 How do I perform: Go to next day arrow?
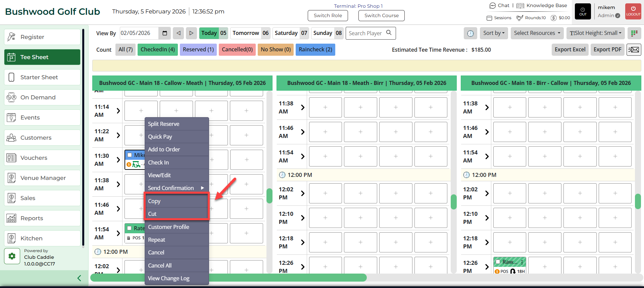click(191, 33)
